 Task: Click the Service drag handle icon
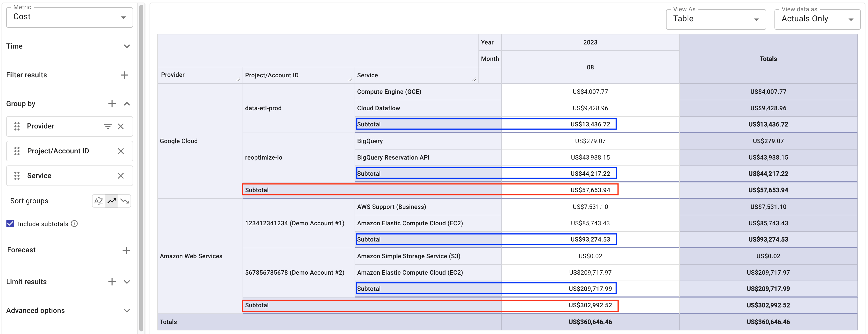tap(17, 175)
